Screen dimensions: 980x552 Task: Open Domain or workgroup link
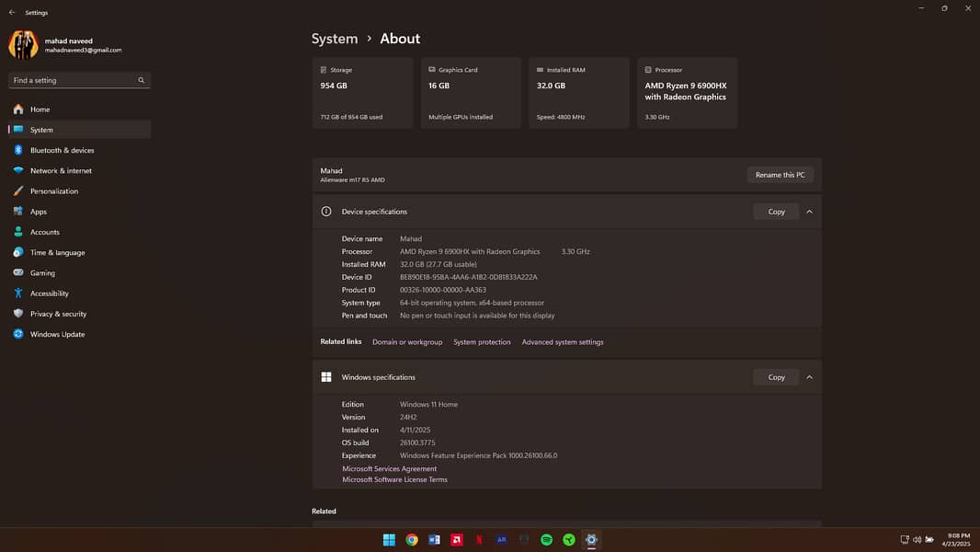tap(407, 342)
